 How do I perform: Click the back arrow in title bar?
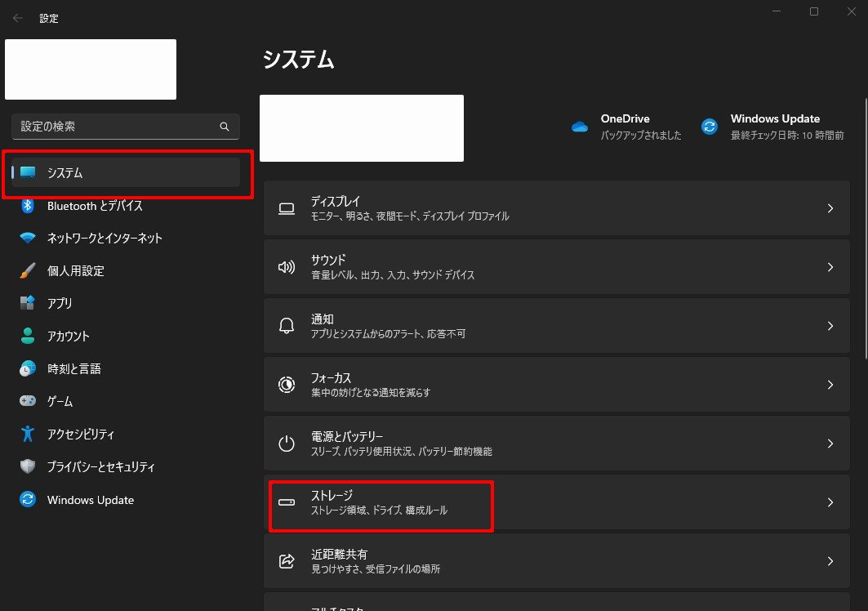pyautogui.click(x=18, y=18)
